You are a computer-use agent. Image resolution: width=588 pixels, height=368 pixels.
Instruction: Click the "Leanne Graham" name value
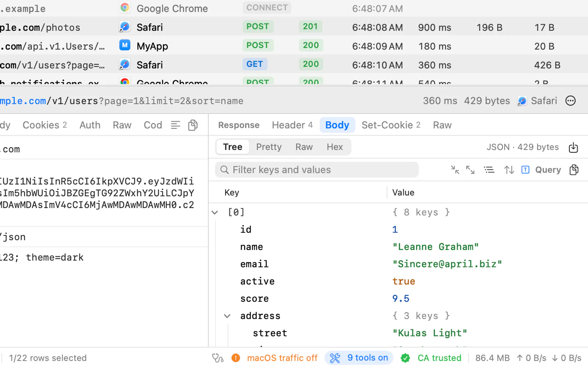[435, 247]
